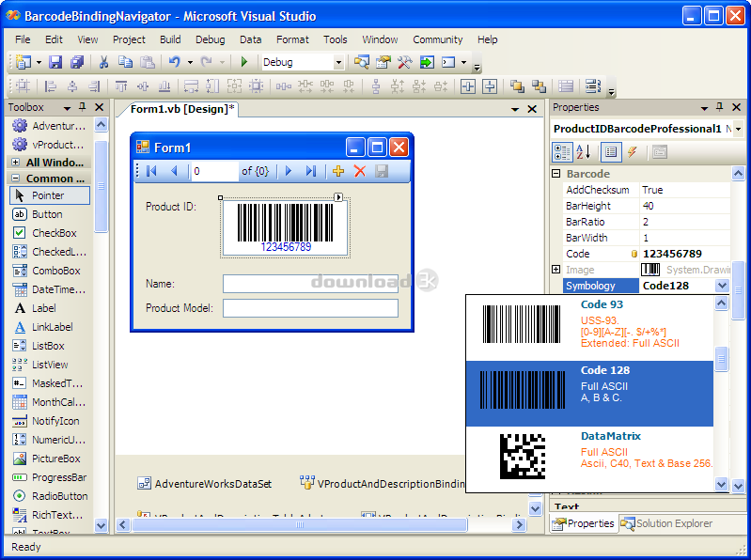
Task: Click Bring to Front layout icon
Action: (517, 86)
